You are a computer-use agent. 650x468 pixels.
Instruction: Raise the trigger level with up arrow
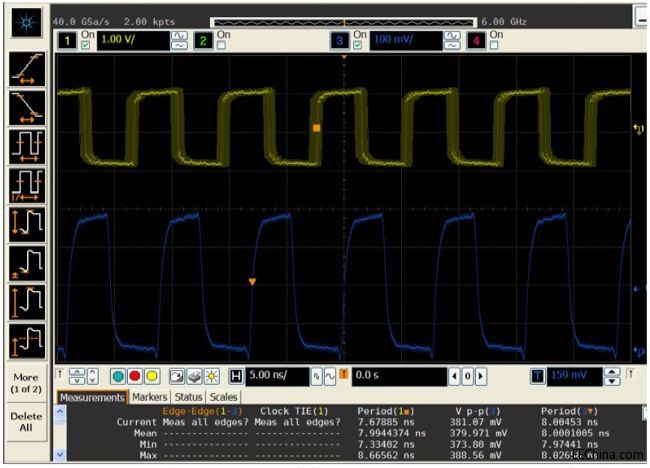(x=612, y=372)
